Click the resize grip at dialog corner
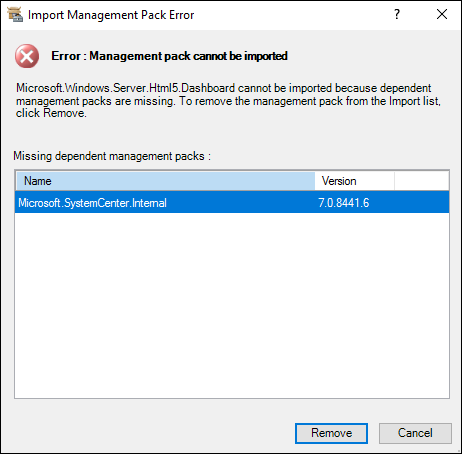462x454 pixels. [x=458, y=450]
